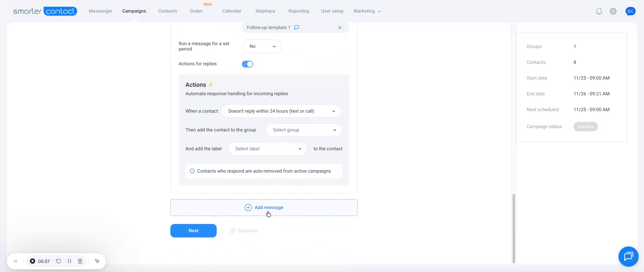Pause the screen recording
Screen dimensions: 644x272
coord(69,261)
